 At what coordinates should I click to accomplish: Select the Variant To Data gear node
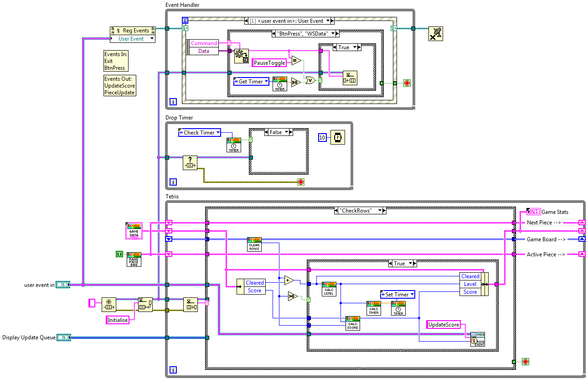[241, 56]
